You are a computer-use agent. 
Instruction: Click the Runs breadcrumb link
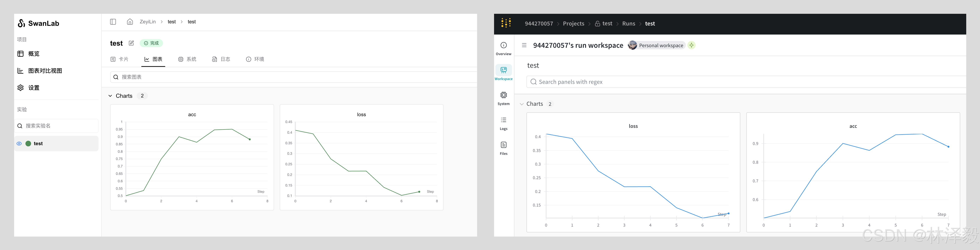[x=628, y=24]
